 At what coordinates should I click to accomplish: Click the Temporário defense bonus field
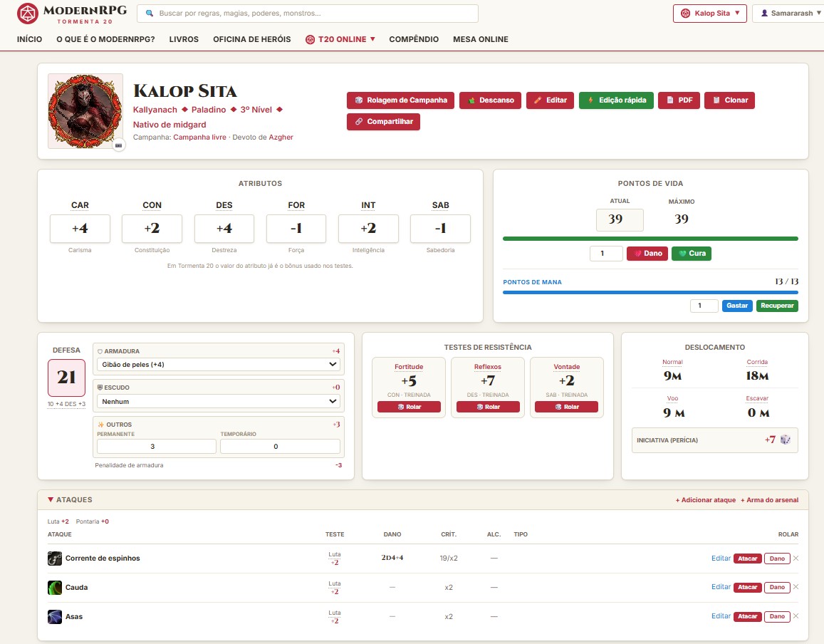280,447
